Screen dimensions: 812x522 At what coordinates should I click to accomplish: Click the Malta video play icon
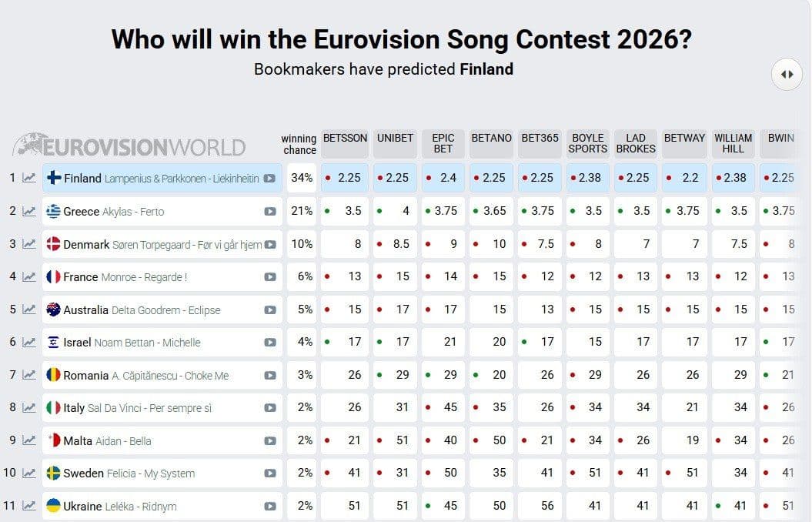coord(270,440)
